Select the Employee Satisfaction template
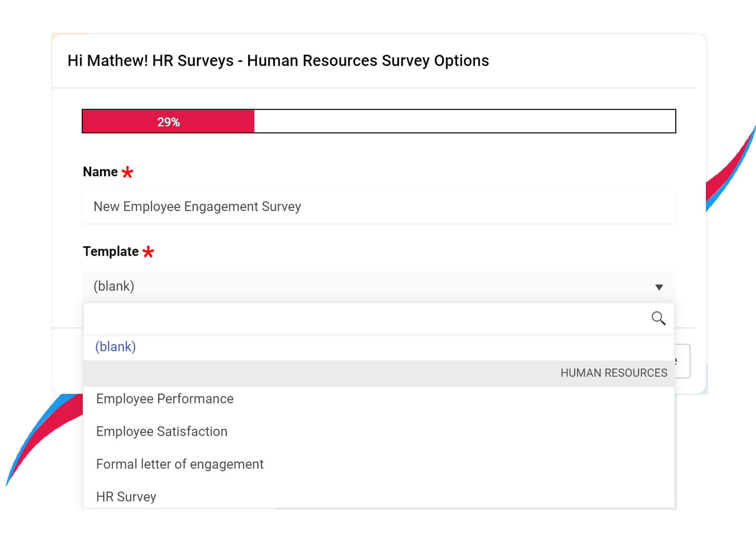Screen dimensions: 756x552 pos(161,431)
